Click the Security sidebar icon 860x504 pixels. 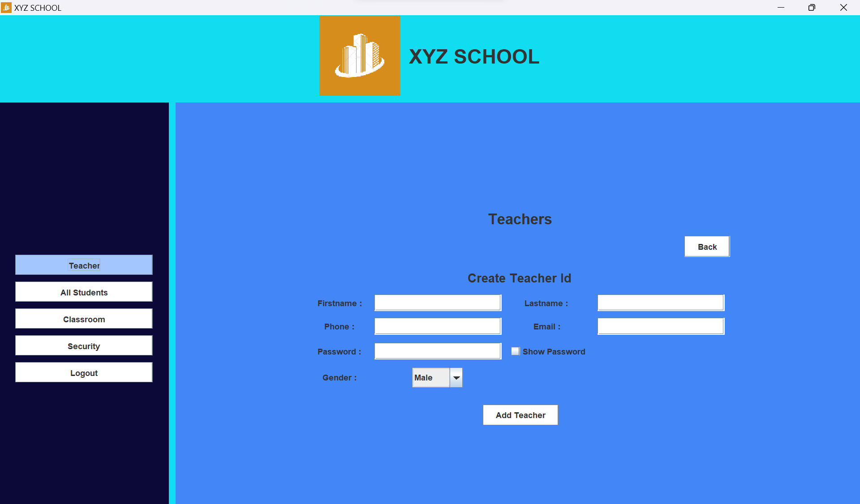(83, 346)
